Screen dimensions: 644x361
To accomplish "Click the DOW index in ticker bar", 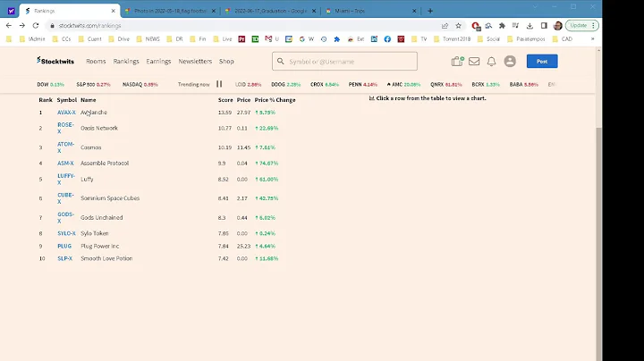I will click(50, 84).
